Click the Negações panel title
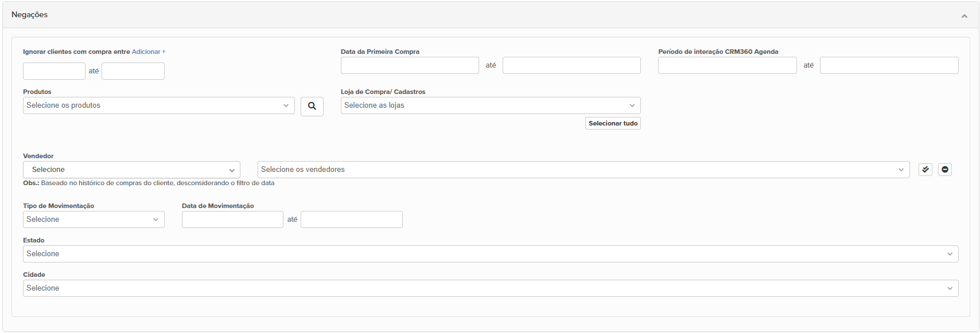Viewport: 980px width, 333px height. tap(30, 15)
